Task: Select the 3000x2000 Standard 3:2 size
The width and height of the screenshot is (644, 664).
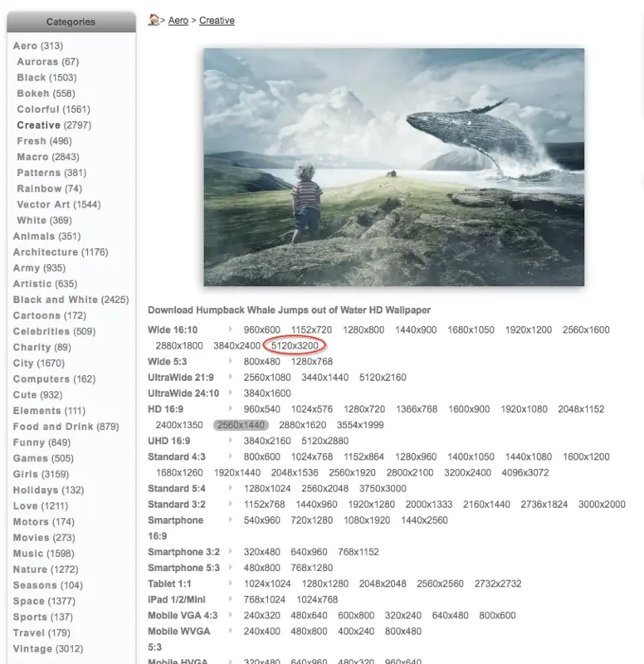Action: coord(602,505)
